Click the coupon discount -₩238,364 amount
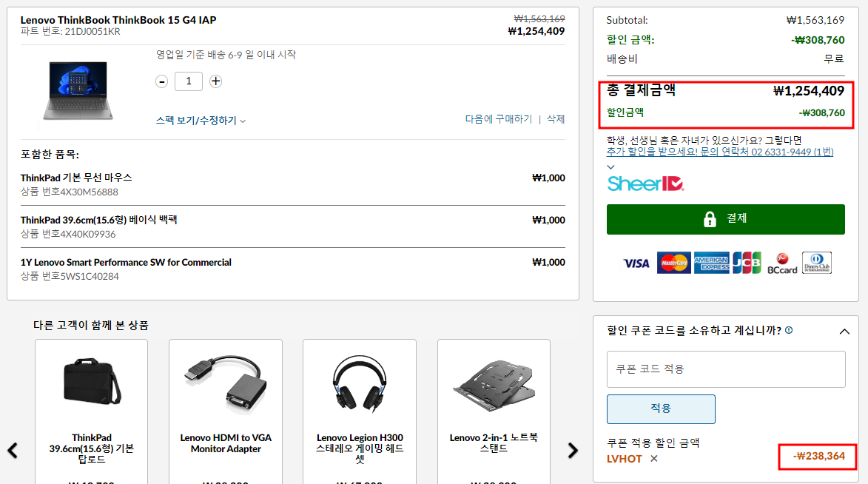 (x=818, y=457)
